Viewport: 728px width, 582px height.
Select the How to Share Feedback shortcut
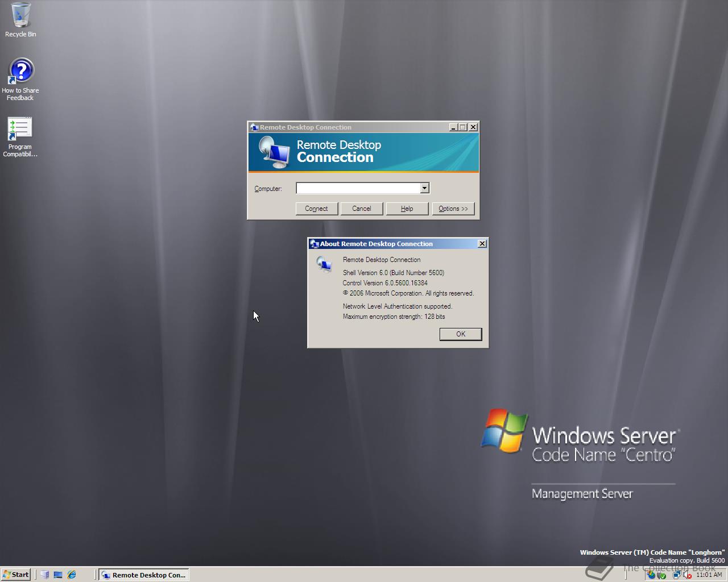[x=20, y=80]
